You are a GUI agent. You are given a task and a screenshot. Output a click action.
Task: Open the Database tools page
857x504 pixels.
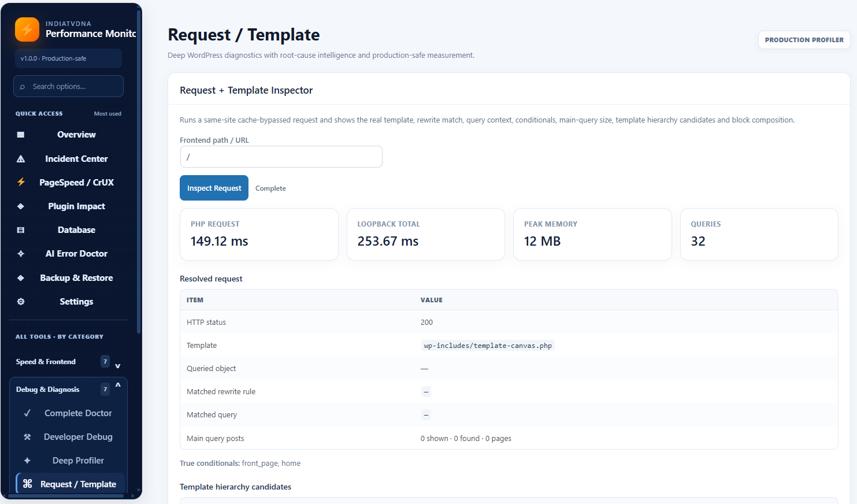68,230
